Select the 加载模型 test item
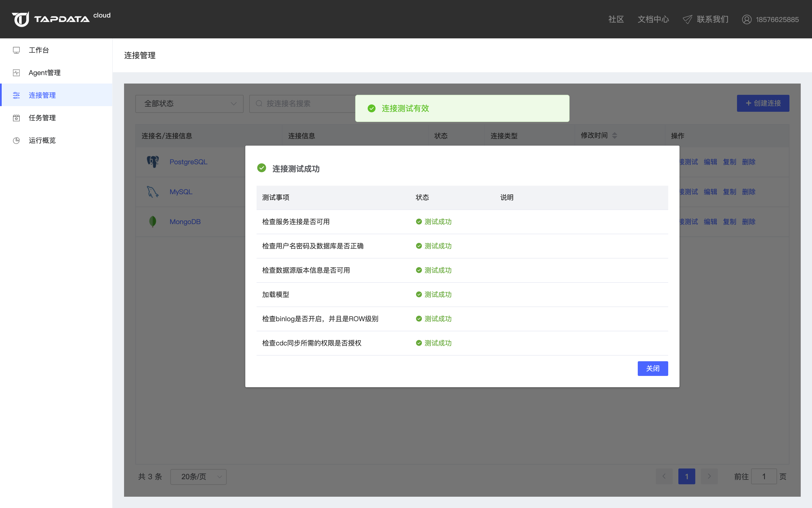This screenshot has width=812, height=508. pos(275,294)
